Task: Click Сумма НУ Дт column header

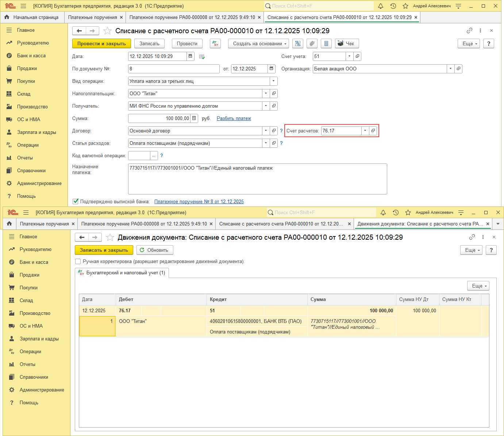Action: point(417,299)
